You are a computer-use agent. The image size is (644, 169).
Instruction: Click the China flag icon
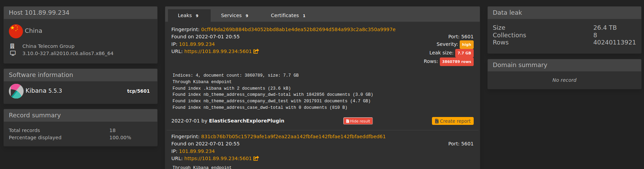pos(16,31)
